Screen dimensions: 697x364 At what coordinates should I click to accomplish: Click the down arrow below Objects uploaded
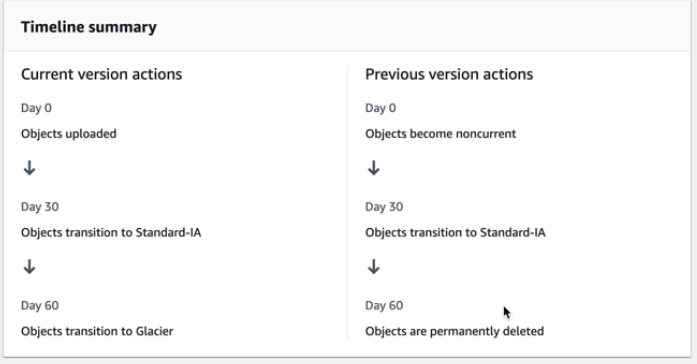(29, 168)
